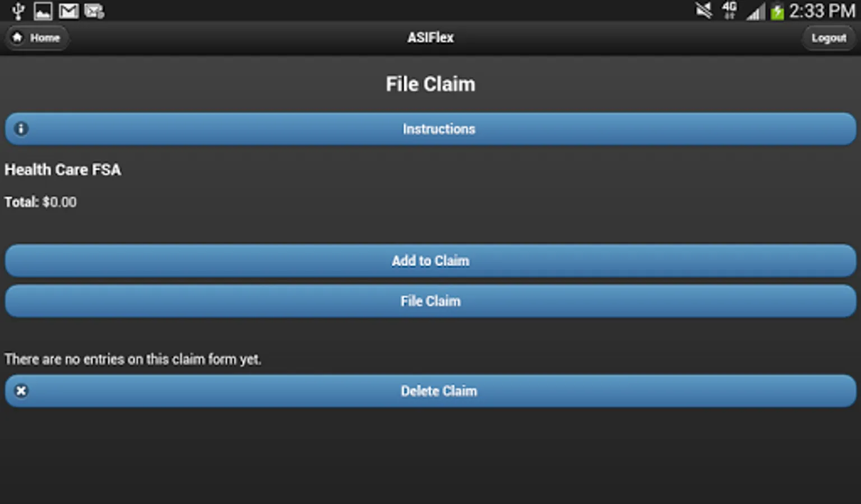Select the Health Care FSA heading
Viewport: 861px width, 504px height.
pos(63,170)
